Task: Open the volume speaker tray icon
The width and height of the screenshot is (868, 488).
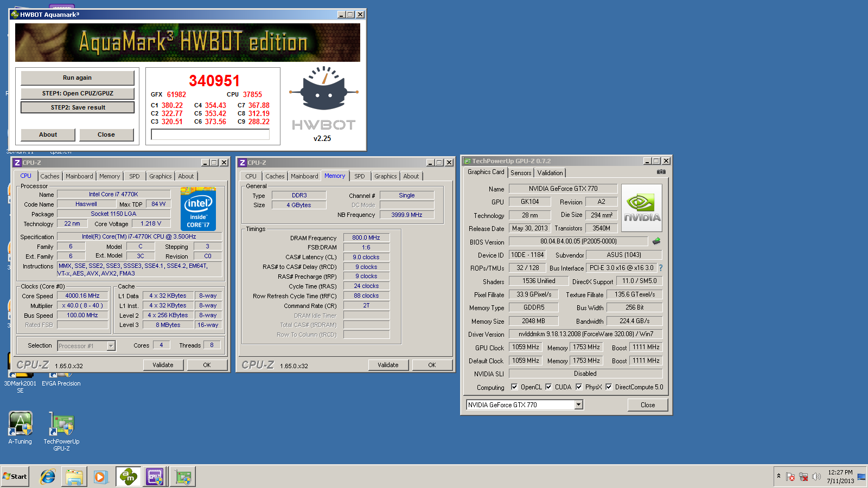Action: (x=816, y=477)
